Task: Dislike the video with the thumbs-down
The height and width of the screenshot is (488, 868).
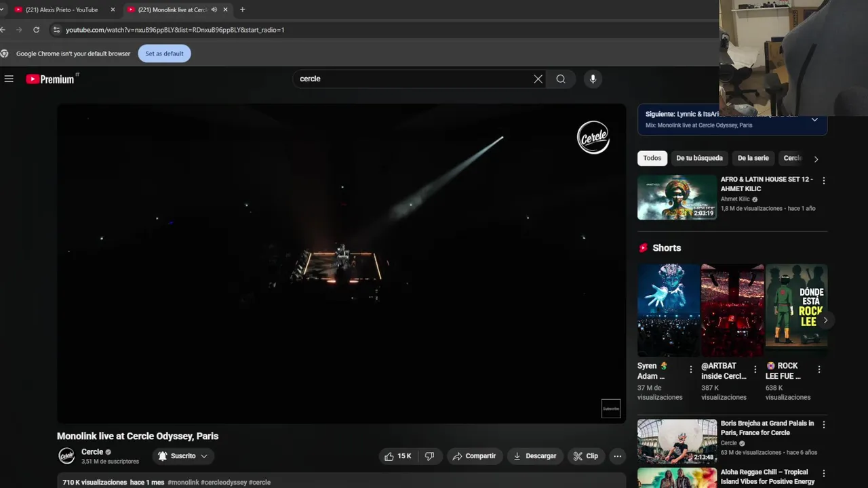Action: click(x=430, y=456)
